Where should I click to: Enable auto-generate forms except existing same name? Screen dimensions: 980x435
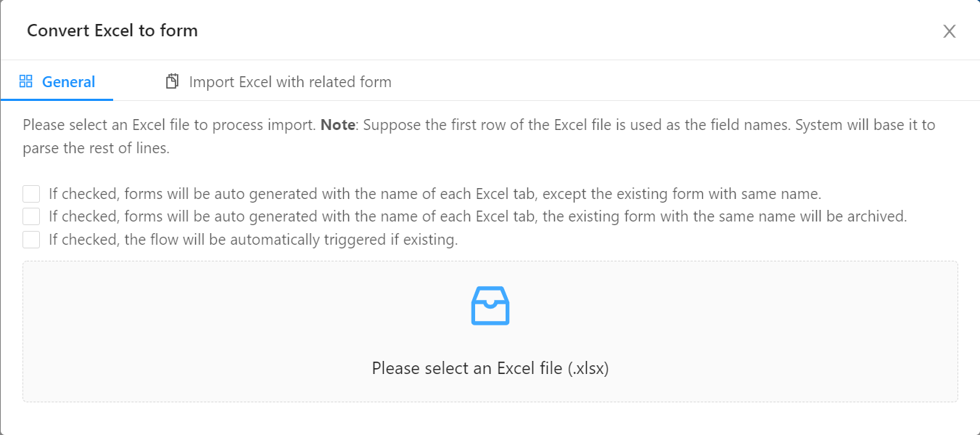pos(31,194)
